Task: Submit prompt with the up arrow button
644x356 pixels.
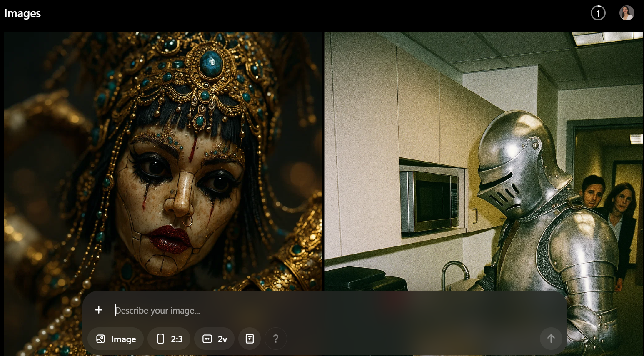Action: 551,339
